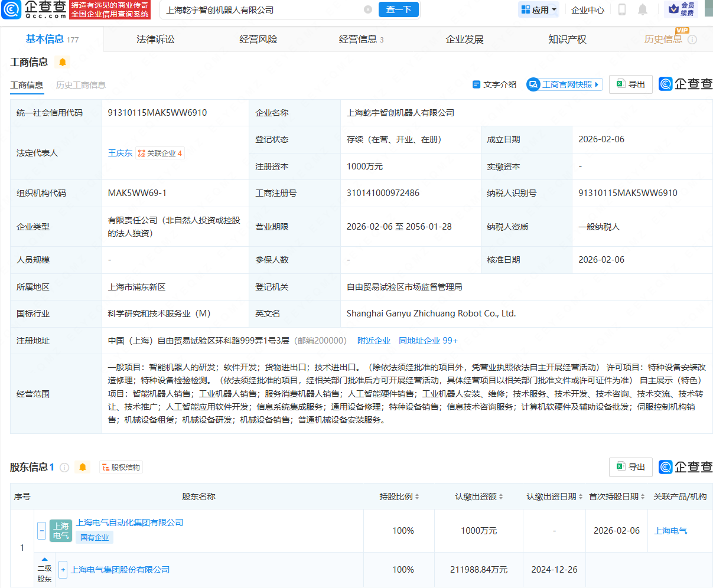The height and width of the screenshot is (588, 713).
Task: Click the alert bell beside 工商信息 heading
Action: pyautogui.click(x=62, y=62)
